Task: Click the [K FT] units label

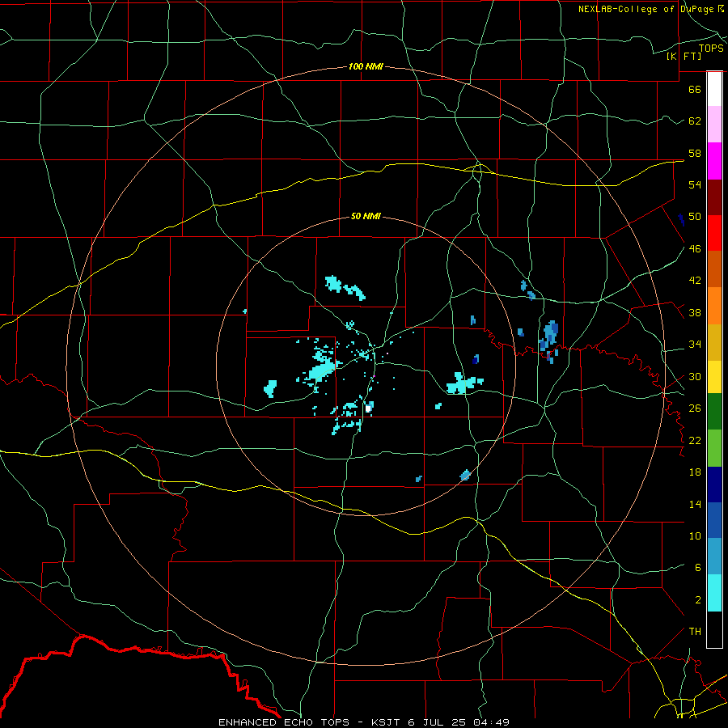Action: tap(684, 56)
